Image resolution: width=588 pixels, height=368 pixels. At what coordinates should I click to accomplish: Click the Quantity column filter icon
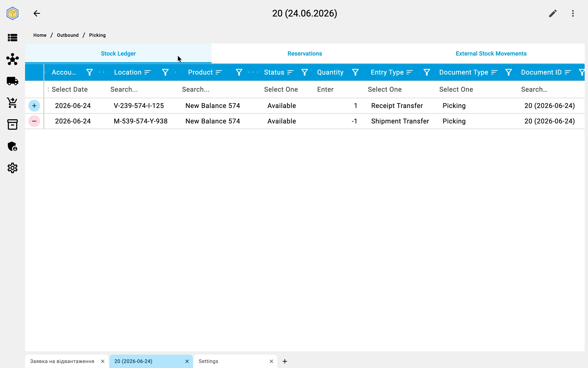(355, 72)
